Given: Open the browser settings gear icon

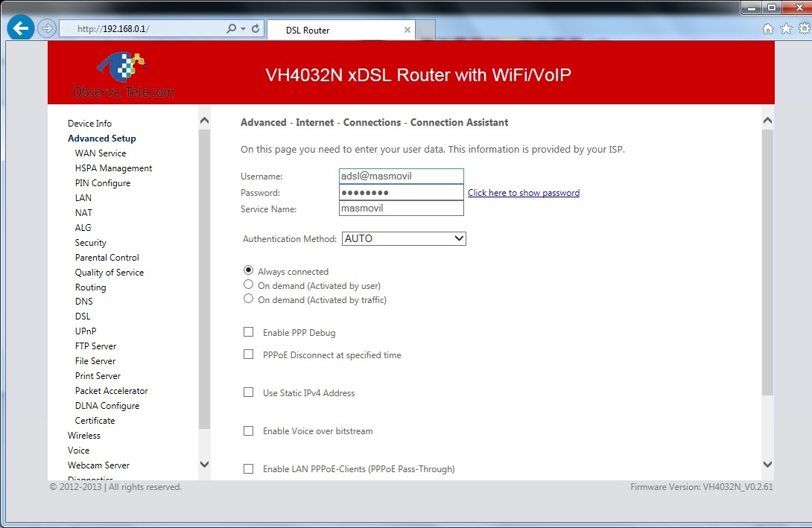Looking at the screenshot, I should 804,29.
